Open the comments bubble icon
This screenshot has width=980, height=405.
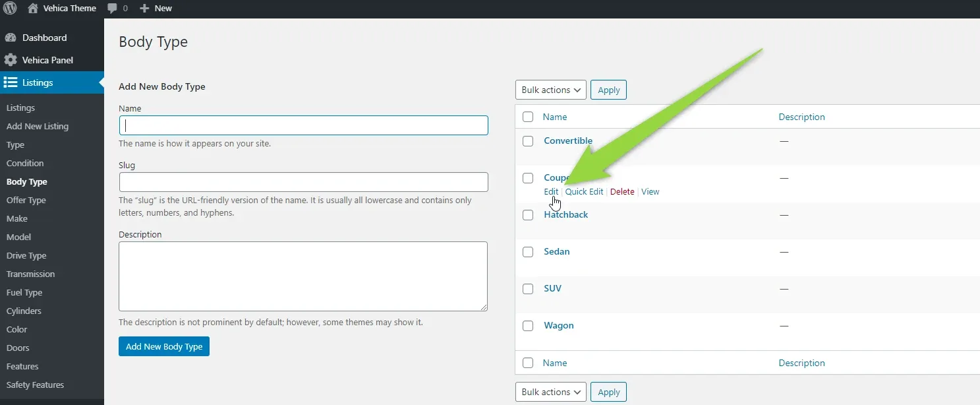pos(113,9)
